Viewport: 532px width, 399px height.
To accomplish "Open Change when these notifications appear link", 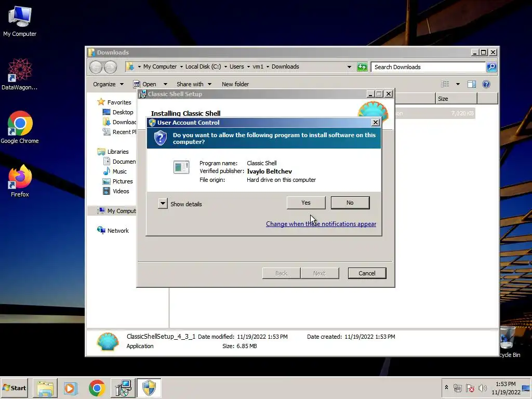I will point(321,223).
